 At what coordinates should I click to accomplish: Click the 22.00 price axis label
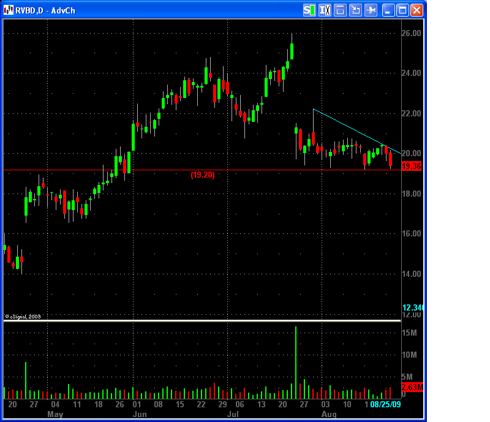[x=411, y=113]
